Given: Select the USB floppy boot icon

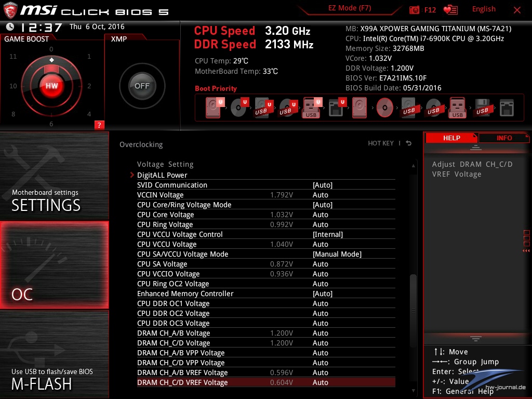Looking at the screenshot, I should [x=482, y=108].
